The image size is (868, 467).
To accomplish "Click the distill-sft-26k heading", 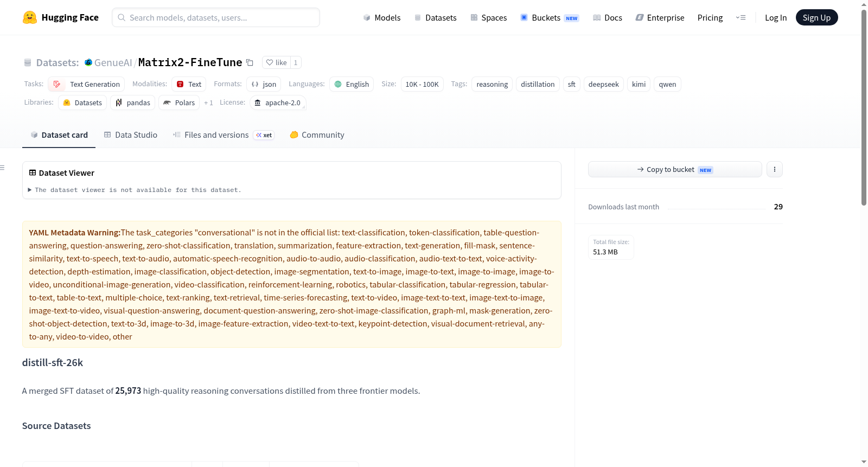I will 53,363.
